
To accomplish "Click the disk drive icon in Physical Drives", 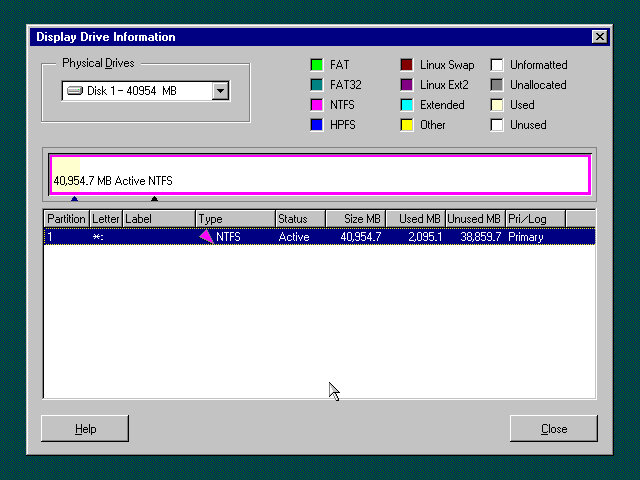I will (74, 91).
